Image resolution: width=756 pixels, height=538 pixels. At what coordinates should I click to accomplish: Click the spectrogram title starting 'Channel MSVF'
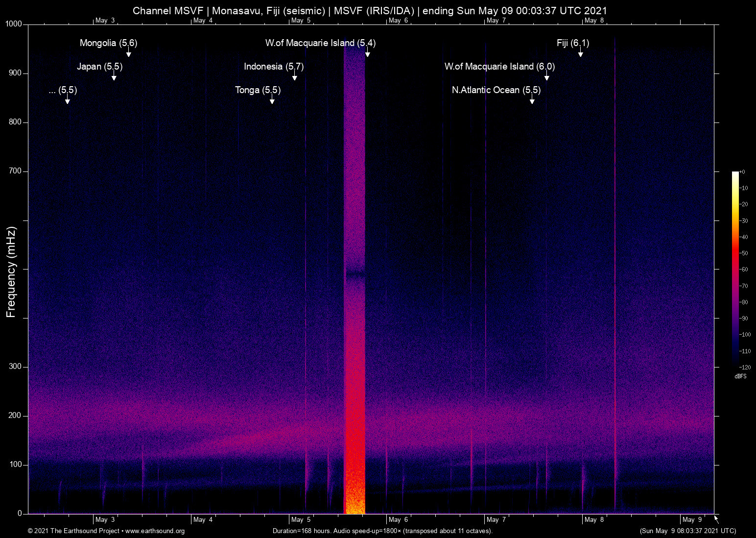click(370, 11)
